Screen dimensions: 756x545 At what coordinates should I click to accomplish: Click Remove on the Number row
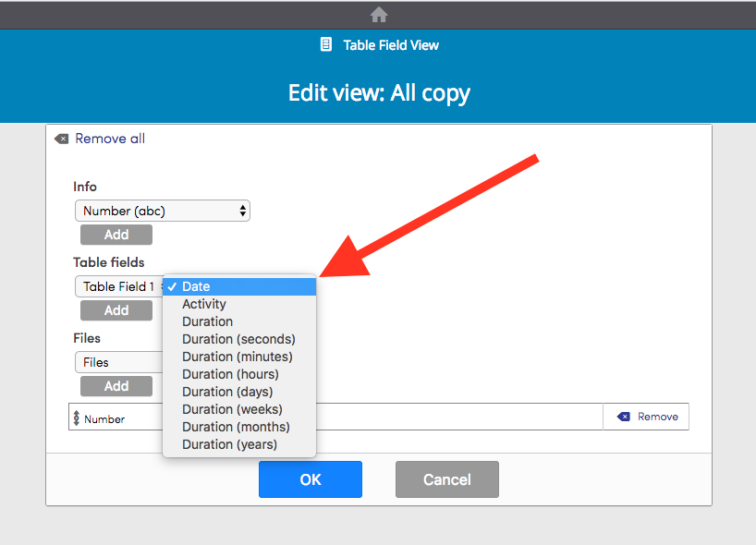(653, 417)
